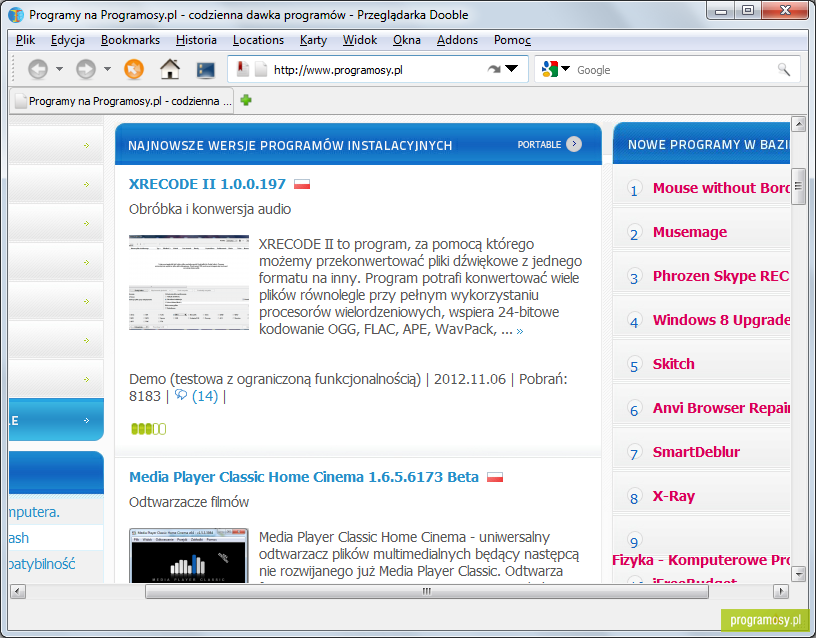816x638 pixels.
Task: Expand the address bar URL dropdown
Action: point(512,69)
